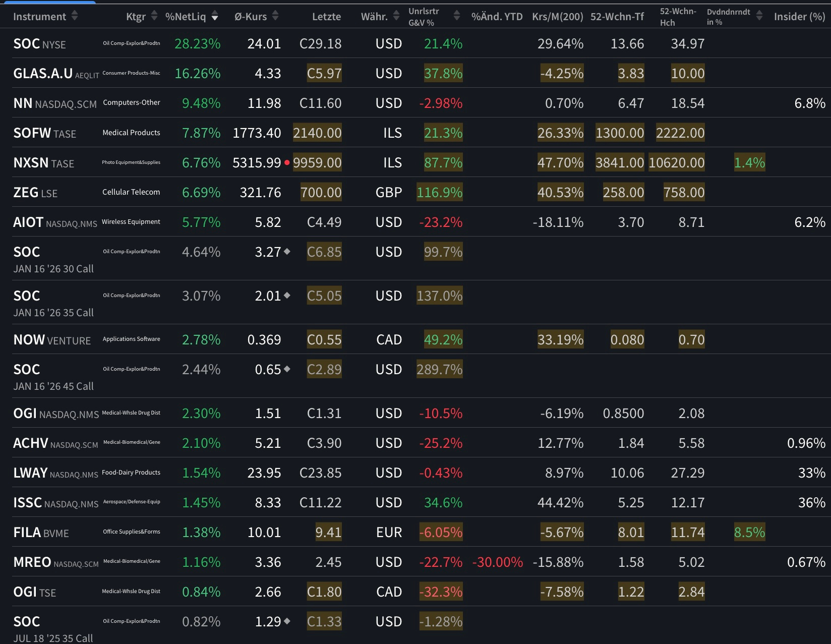Click the -30.00% YTD change cell
The width and height of the screenshot is (831, 644).
click(497, 562)
